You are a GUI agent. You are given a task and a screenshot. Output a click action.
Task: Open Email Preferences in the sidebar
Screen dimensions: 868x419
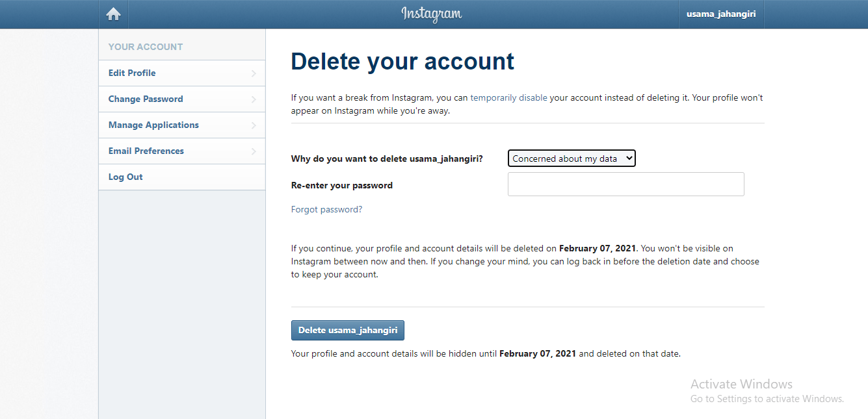[x=146, y=151]
